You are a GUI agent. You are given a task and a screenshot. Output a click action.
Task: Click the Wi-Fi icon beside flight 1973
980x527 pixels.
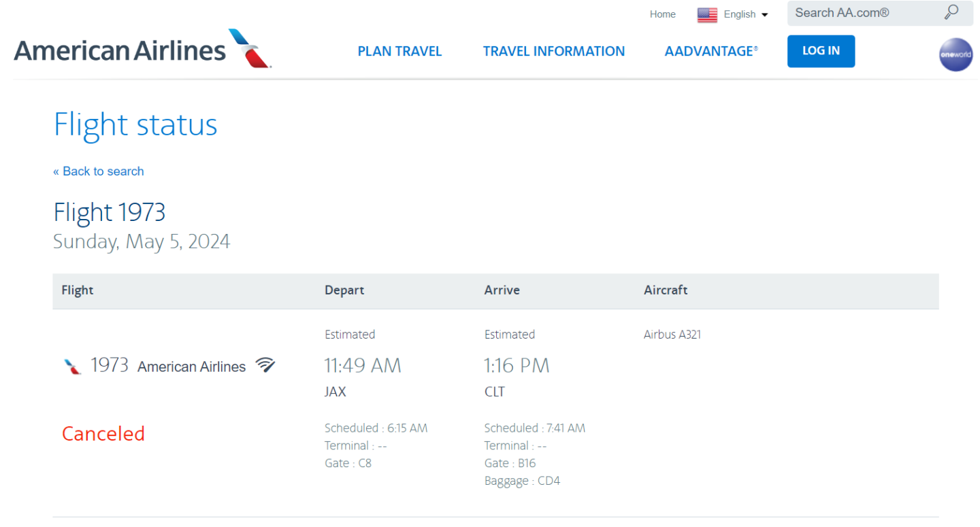265,365
